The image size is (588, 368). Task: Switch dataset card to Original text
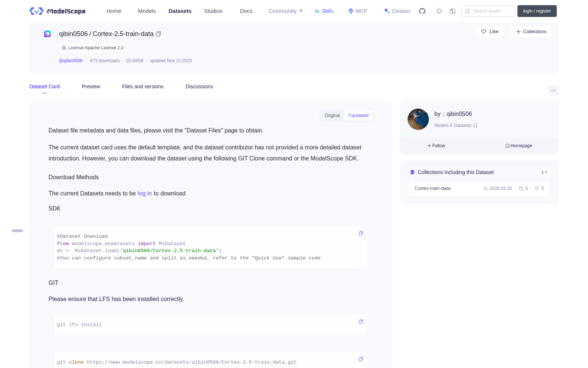coord(332,116)
